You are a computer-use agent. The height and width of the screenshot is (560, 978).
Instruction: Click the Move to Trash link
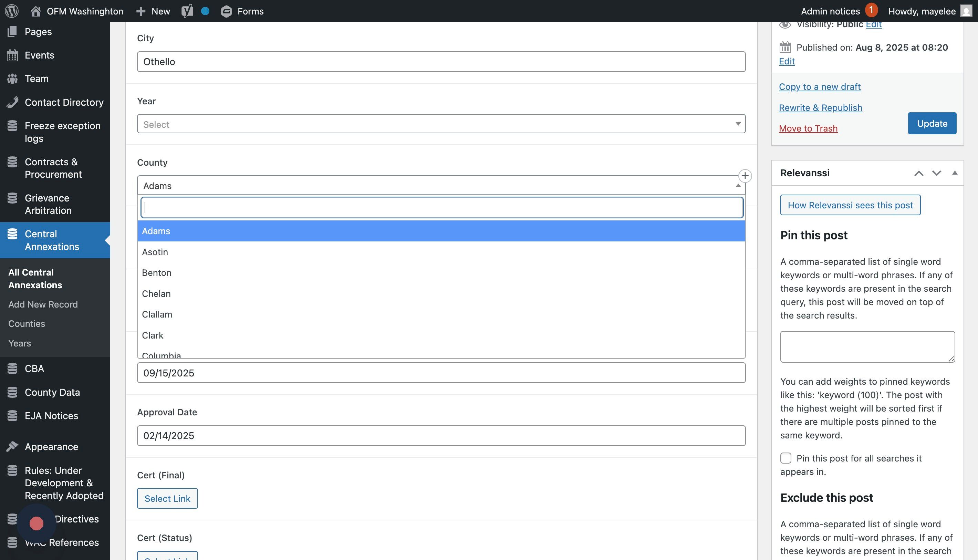tap(808, 128)
